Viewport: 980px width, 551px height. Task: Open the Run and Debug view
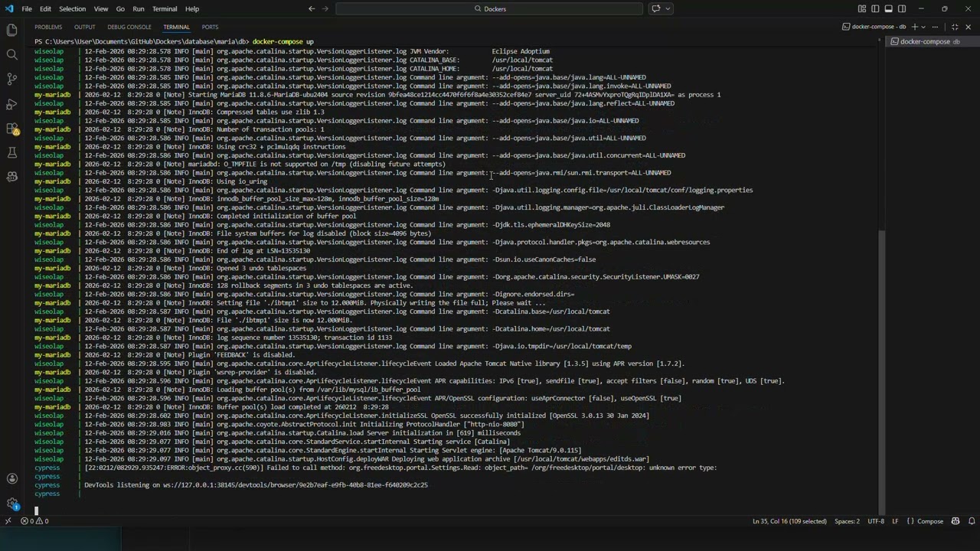(x=11, y=103)
